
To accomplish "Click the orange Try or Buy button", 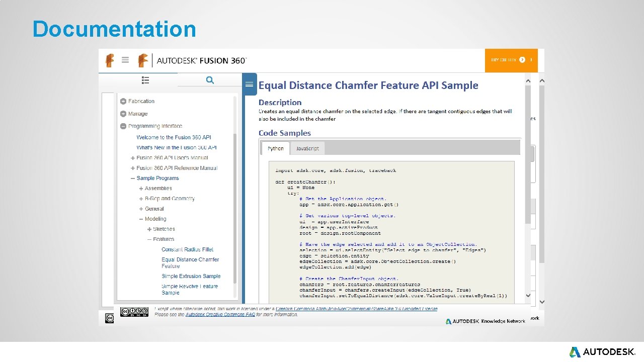I will [511, 60].
